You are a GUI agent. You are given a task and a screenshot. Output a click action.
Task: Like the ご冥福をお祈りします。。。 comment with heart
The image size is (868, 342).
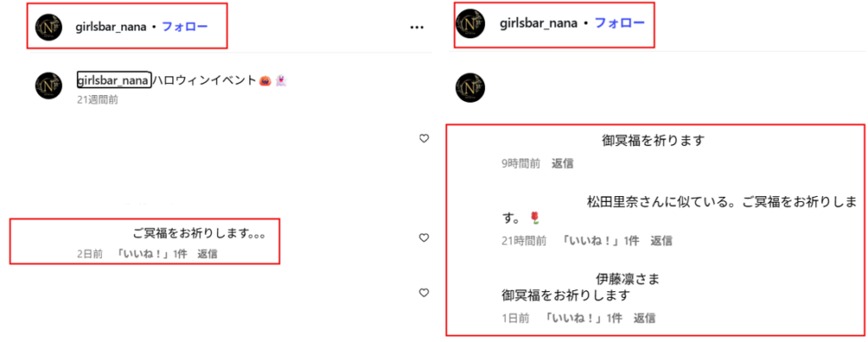click(x=424, y=238)
